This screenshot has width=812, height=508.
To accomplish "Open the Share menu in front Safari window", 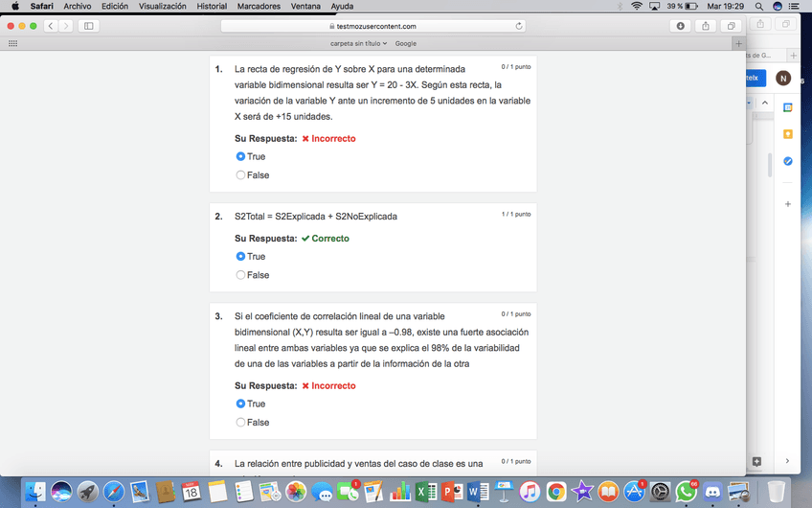I will pos(706,26).
